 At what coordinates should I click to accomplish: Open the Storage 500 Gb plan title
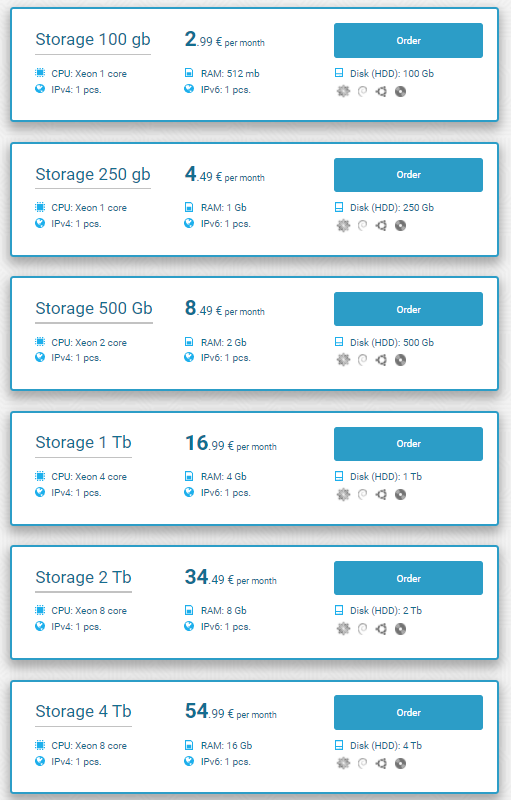pyautogui.click(x=94, y=308)
